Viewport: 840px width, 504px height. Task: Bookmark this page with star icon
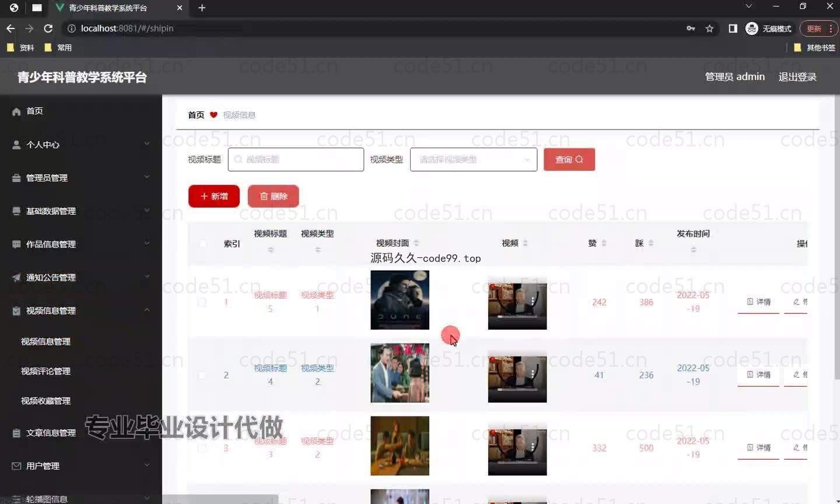pos(709,29)
